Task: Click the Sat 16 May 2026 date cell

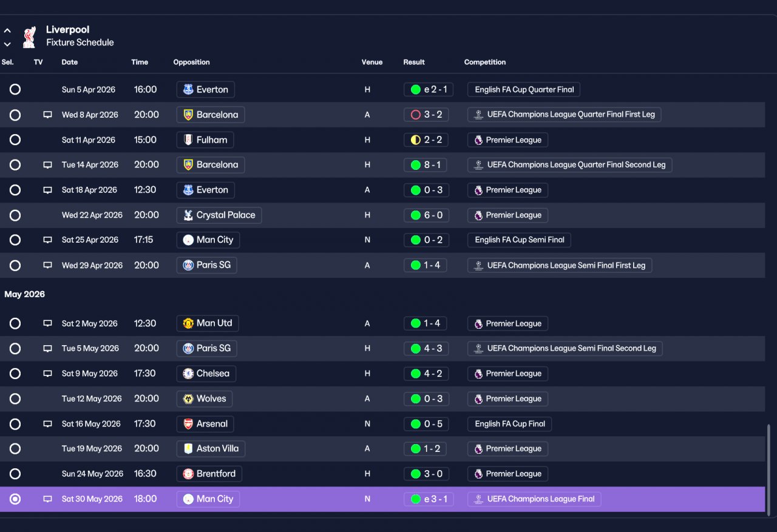Action: pos(91,424)
